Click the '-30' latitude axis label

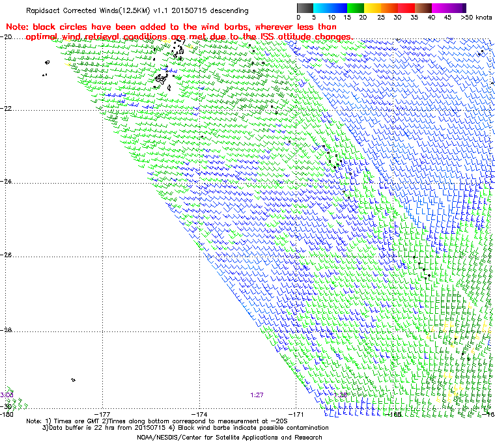coord(6,406)
